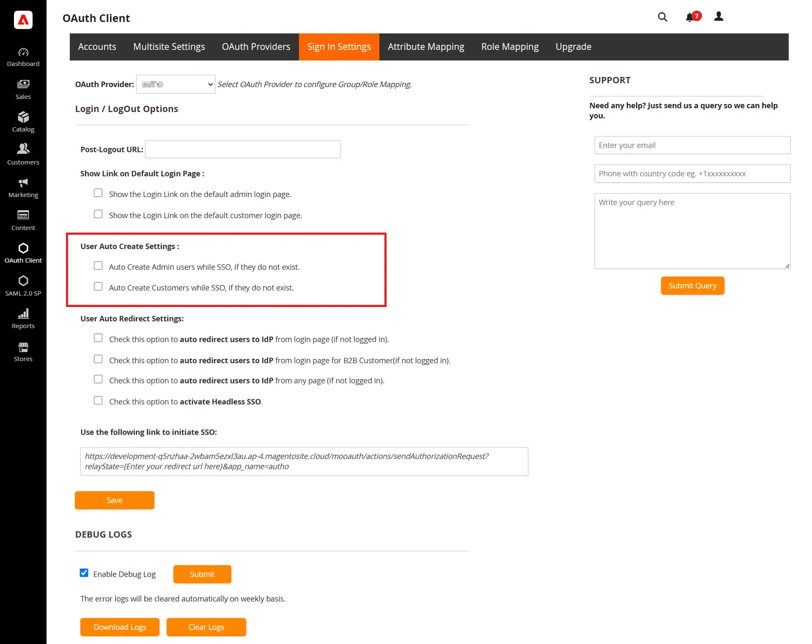Screen dimensions: 812x644
Task: Click the User Auto Redirect Settings label
Action: coord(132,318)
